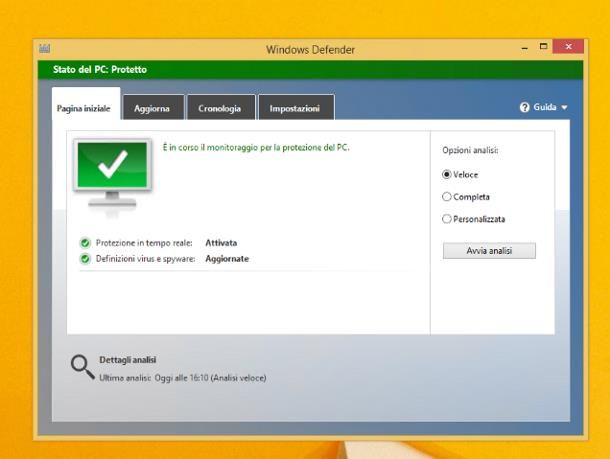This screenshot has height=459, width=610.
Task: Click the Guida question mark icon
Action: (524, 107)
